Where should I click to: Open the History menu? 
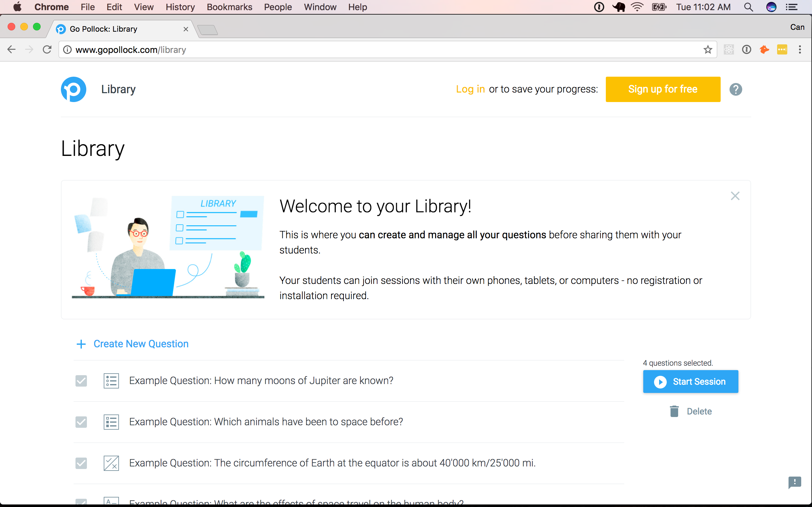[180, 7]
